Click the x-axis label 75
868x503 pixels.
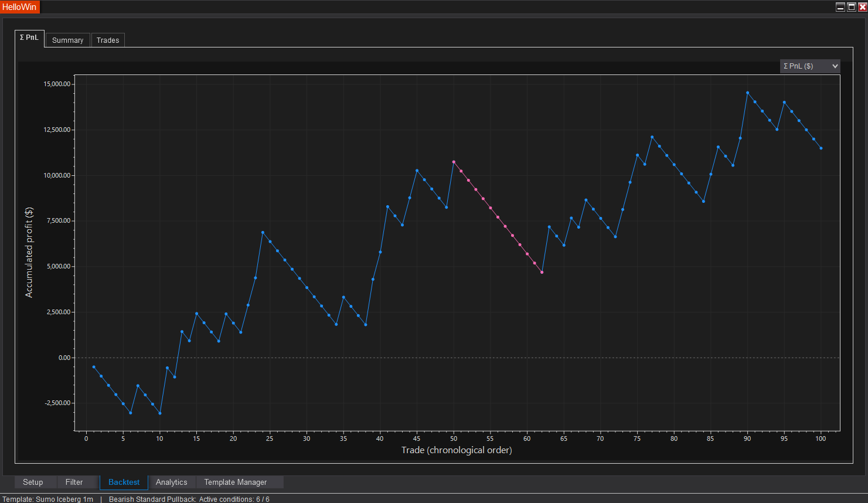tap(637, 439)
